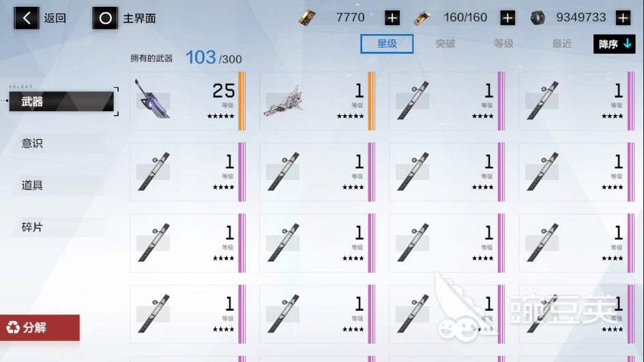Add black cards with the plus beside 7770
The width and height of the screenshot is (644, 362).
point(392,18)
